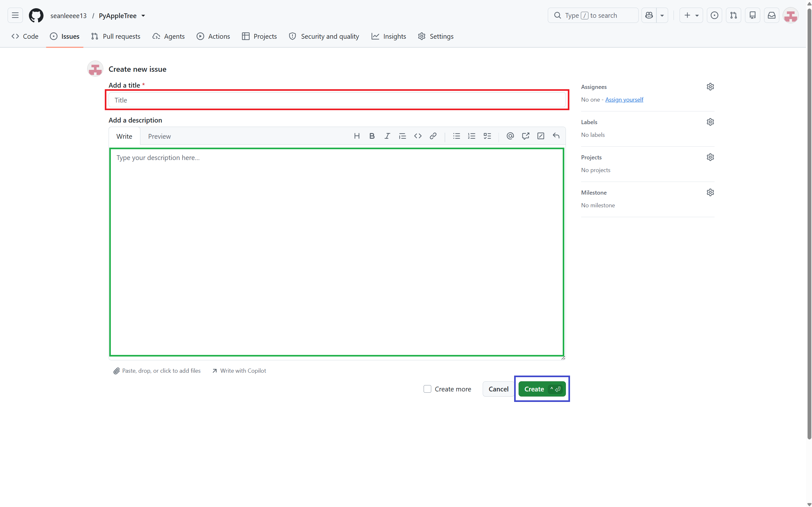Click the Assign yourself link

(x=624, y=100)
